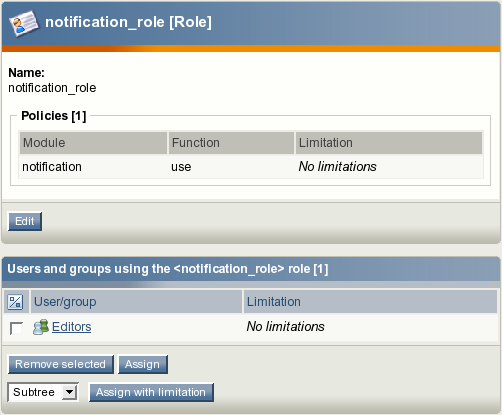
Task: Open the Editors group link
Action: 71,327
